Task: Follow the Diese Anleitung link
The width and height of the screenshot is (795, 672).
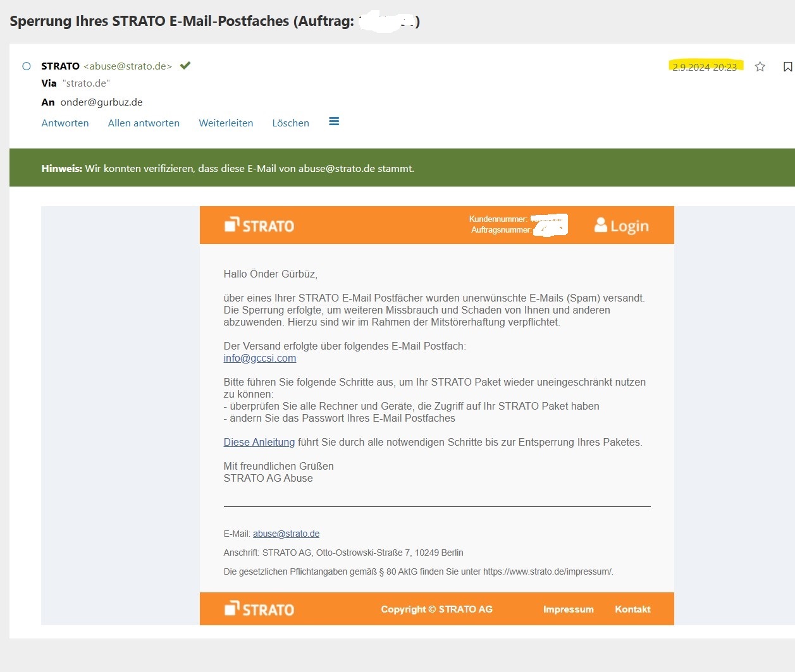Action: pyautogui.click(x=259, y=443)
